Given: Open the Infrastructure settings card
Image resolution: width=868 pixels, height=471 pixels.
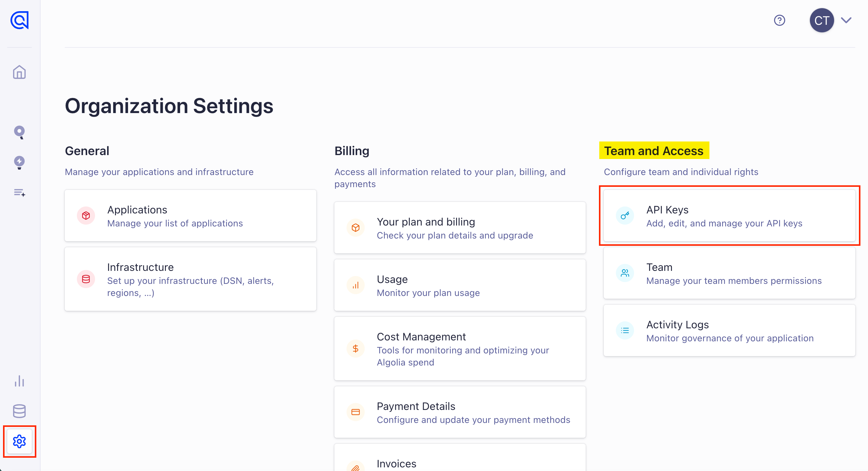Looking at the screenshot, I should (190, 279).
